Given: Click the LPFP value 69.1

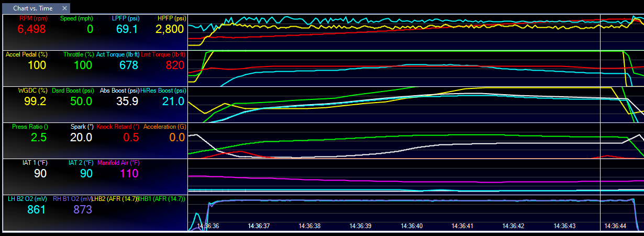Looking at the screenshot, I should tap(127, 29).
